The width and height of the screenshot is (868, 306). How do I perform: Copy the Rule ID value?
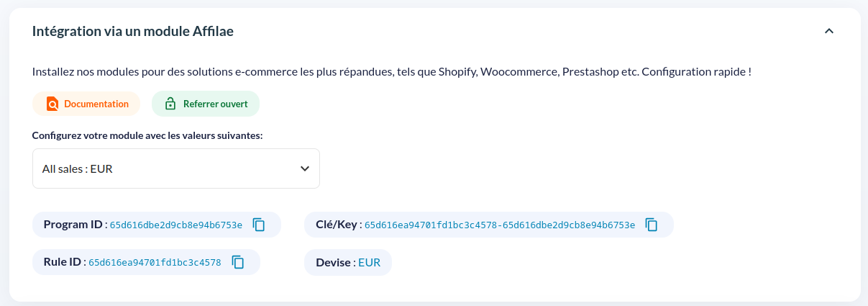[238, 262]
